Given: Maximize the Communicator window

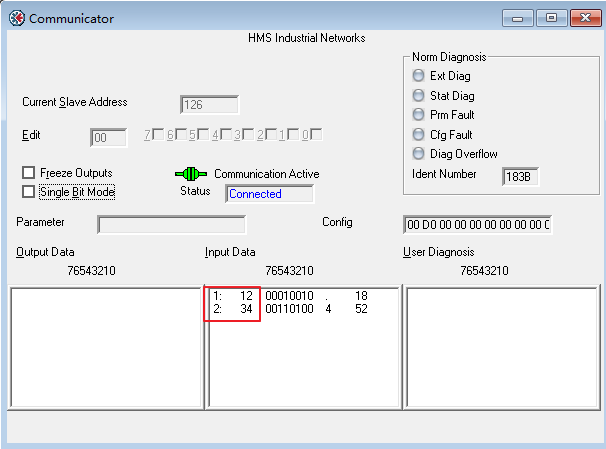Looking at the screenshot, I should point(552,18).
